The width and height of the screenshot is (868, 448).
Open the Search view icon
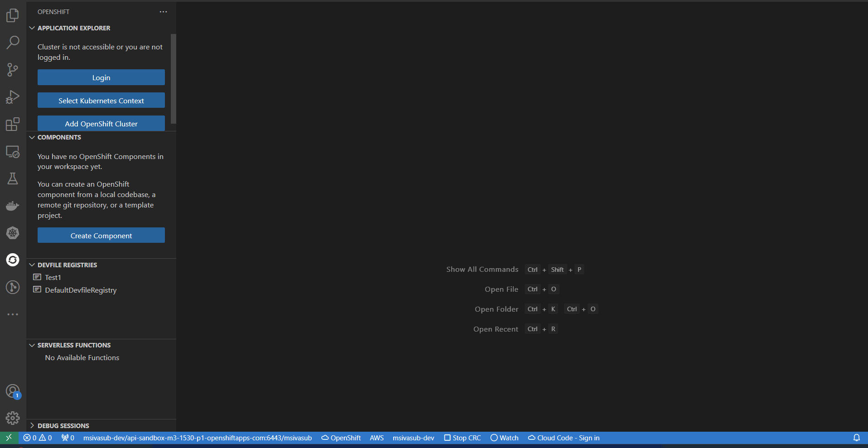13,43
